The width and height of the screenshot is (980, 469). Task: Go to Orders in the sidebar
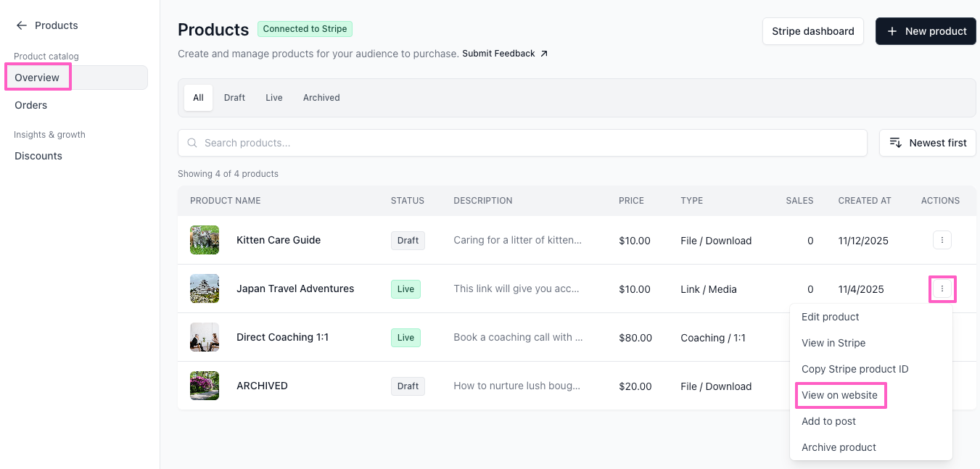[x=31, y=105]
